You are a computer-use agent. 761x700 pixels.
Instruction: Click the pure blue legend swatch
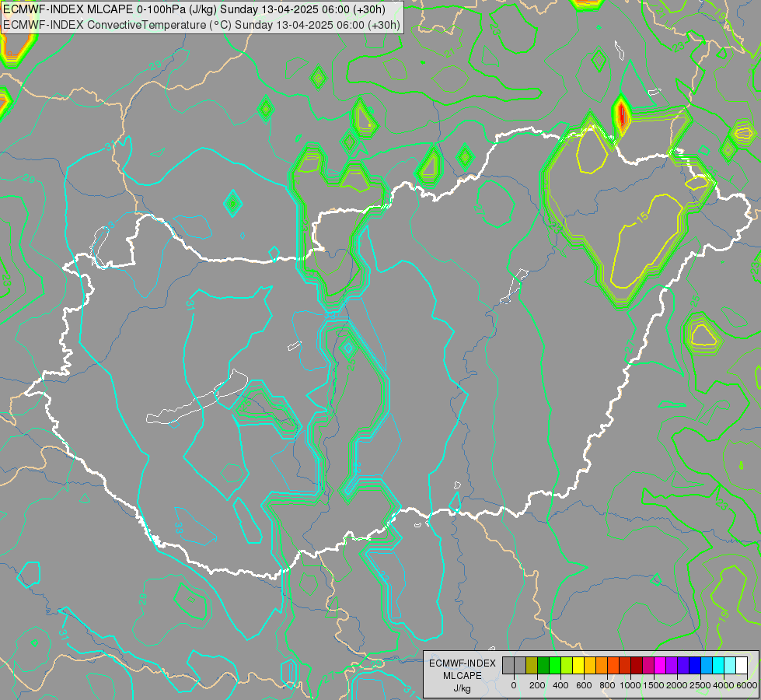pos(696,666)
